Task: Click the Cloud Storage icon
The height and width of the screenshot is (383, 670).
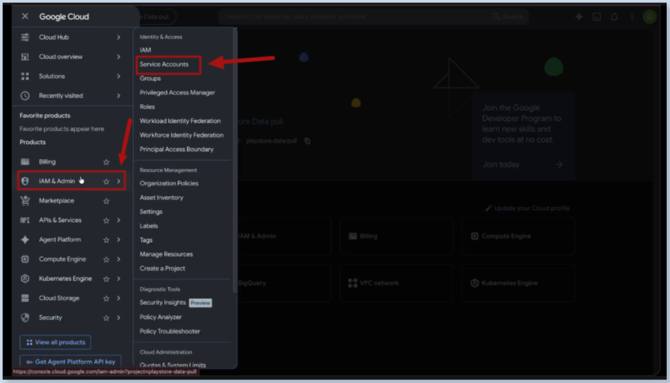Action: [25, 298]
